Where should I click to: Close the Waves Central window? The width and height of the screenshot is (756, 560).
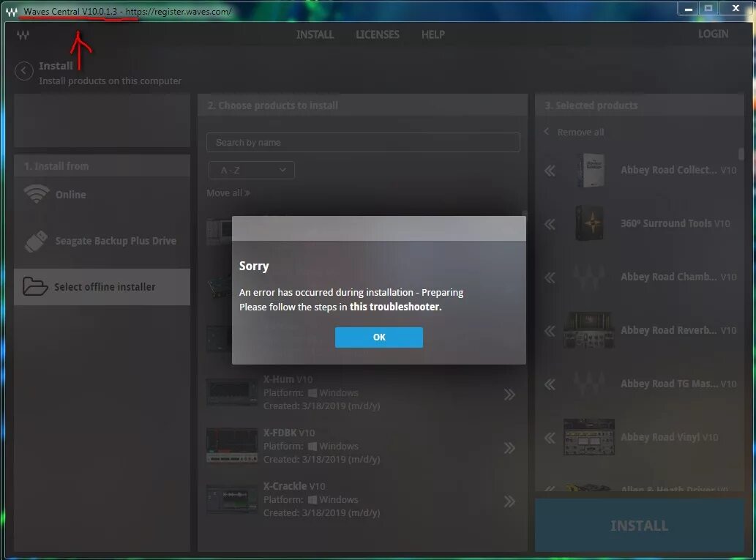coord(736,8)
